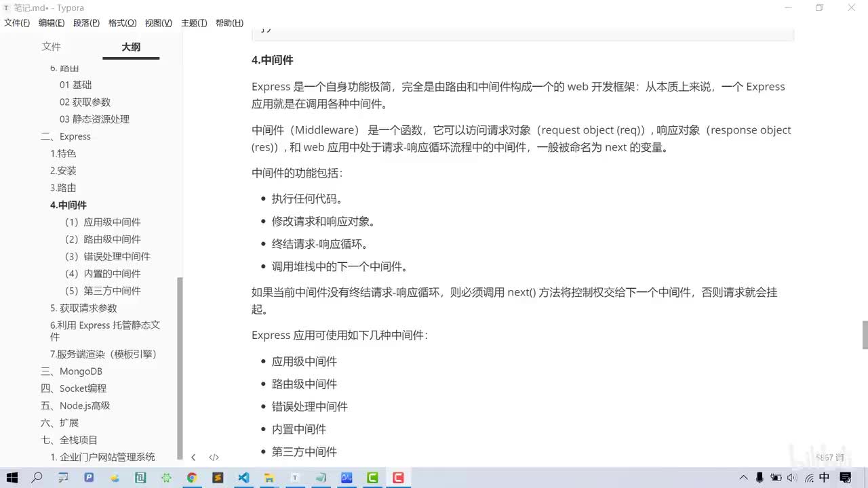Screen dimensions: 868x488
Task: Open the 段落(P) menu
Action: click(86, 23)
